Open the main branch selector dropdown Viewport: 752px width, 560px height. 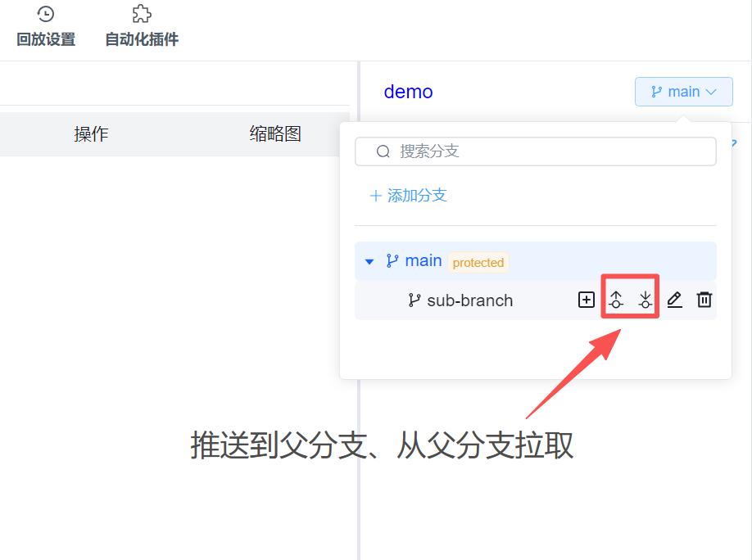(683, 92)
